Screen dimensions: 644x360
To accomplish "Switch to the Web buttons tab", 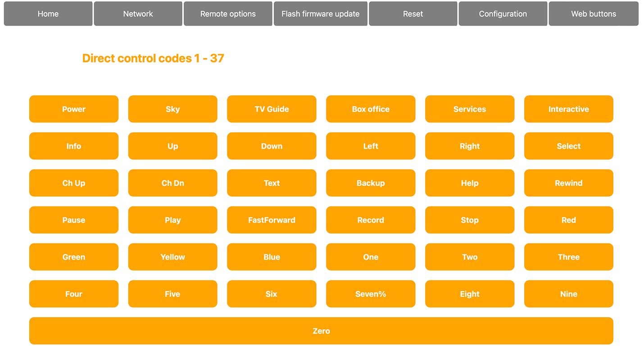I will point(593,13).
